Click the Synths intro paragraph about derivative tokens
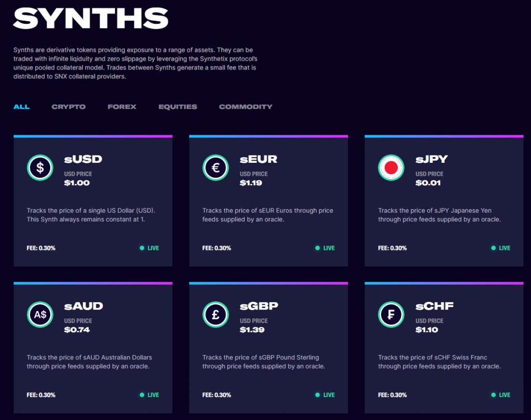Image resolution: width=531 pixels, height=420 pixels. (x=135, y=63)
